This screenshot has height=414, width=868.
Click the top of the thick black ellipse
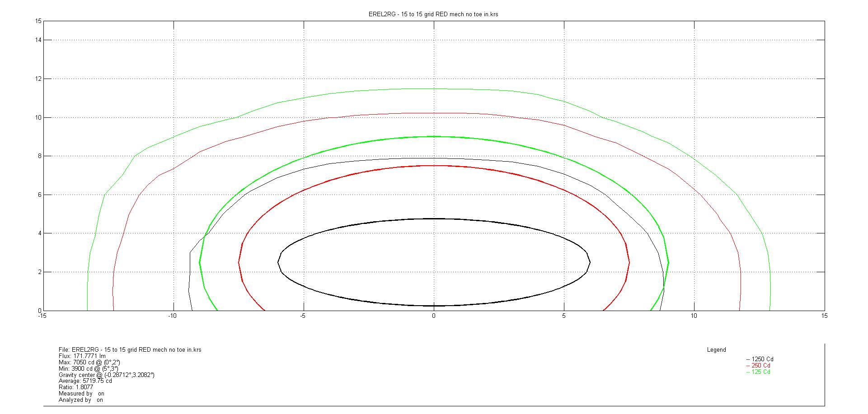[434, 219]
